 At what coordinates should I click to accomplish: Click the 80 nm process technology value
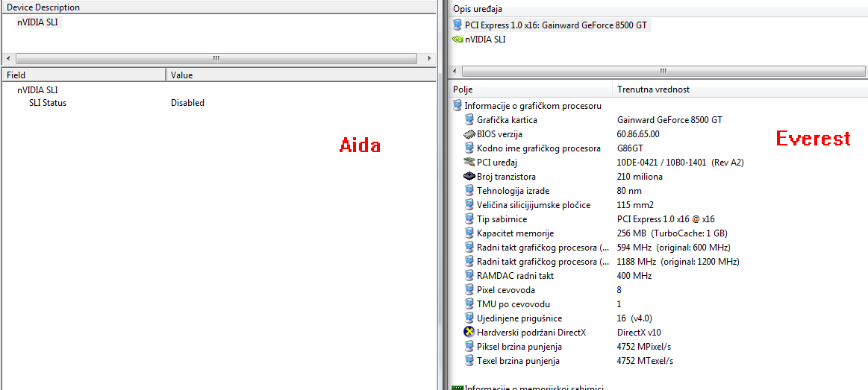point(629,191)
